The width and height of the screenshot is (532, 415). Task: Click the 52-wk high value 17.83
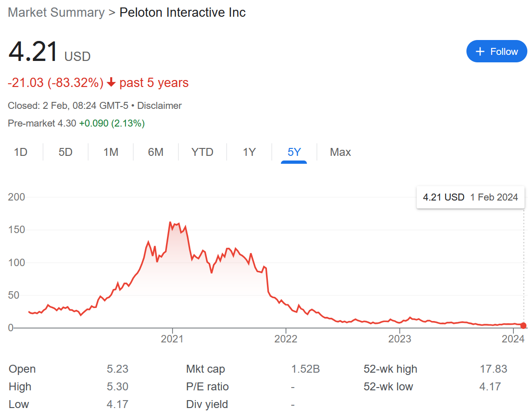pos(493,369)
